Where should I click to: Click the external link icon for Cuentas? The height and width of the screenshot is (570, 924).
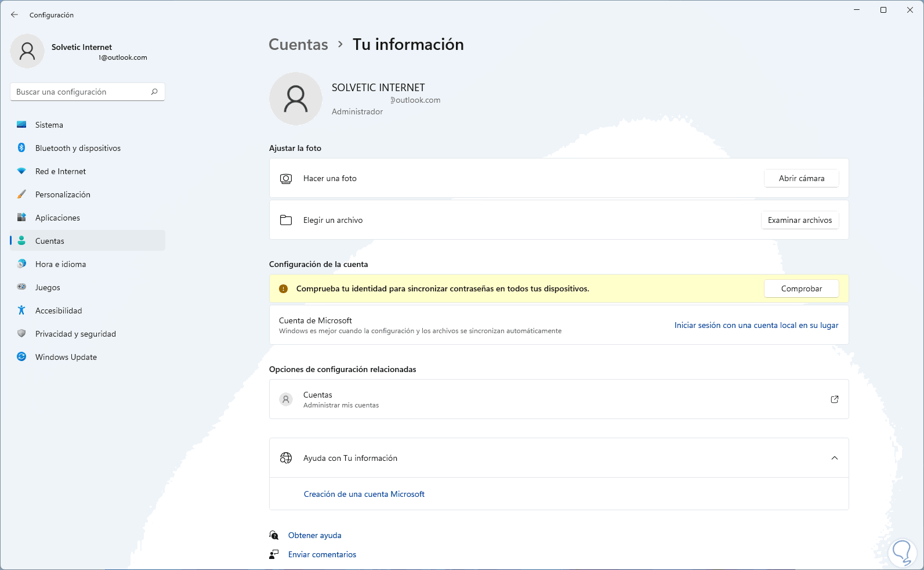pos(835,399)
